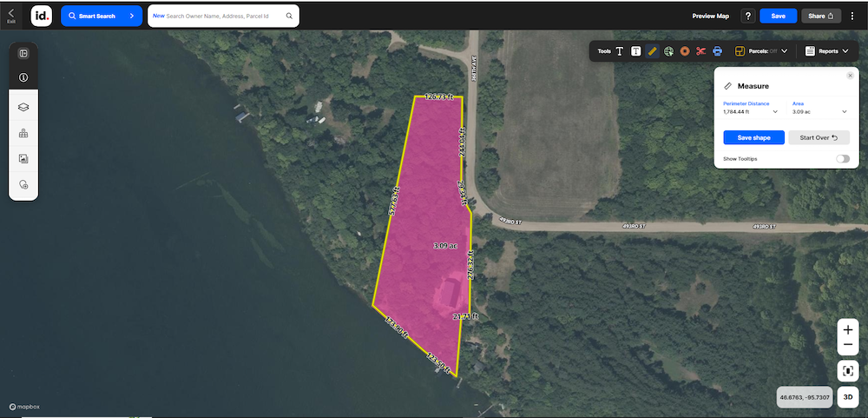Click the Start Over button
This screenshot has height=418, width=868.
click(819, 137)
